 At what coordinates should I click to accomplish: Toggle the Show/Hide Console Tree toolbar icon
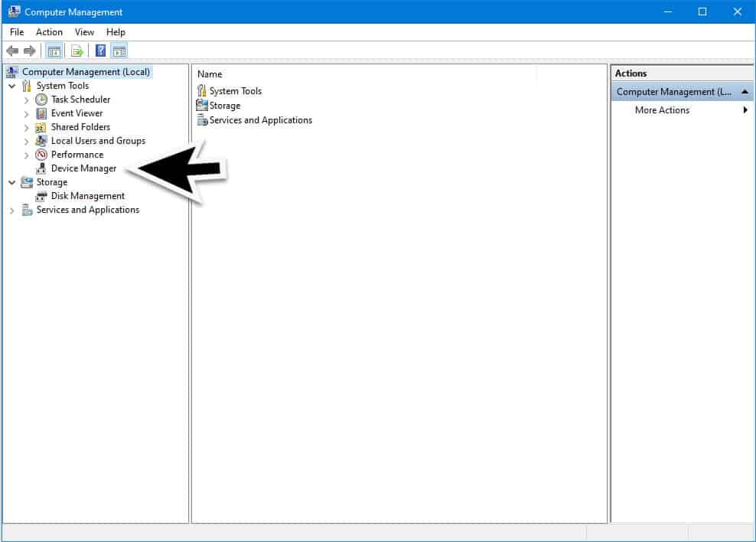(54, 51)
